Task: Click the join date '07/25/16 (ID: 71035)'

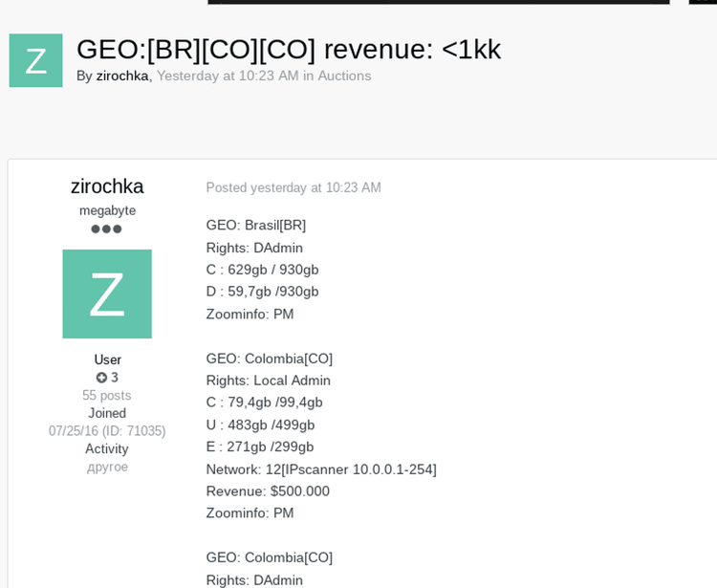Action: coord(107,431)
